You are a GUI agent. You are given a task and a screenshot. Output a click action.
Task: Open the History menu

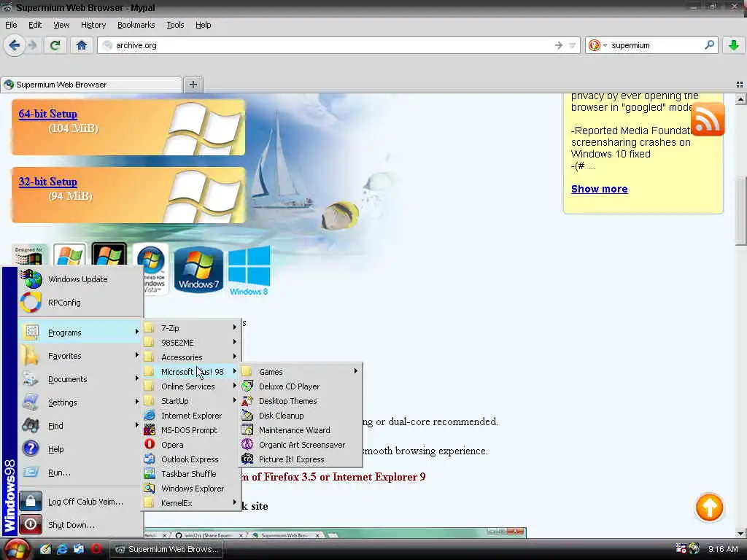pyautogui.click(x=93, y=25)
